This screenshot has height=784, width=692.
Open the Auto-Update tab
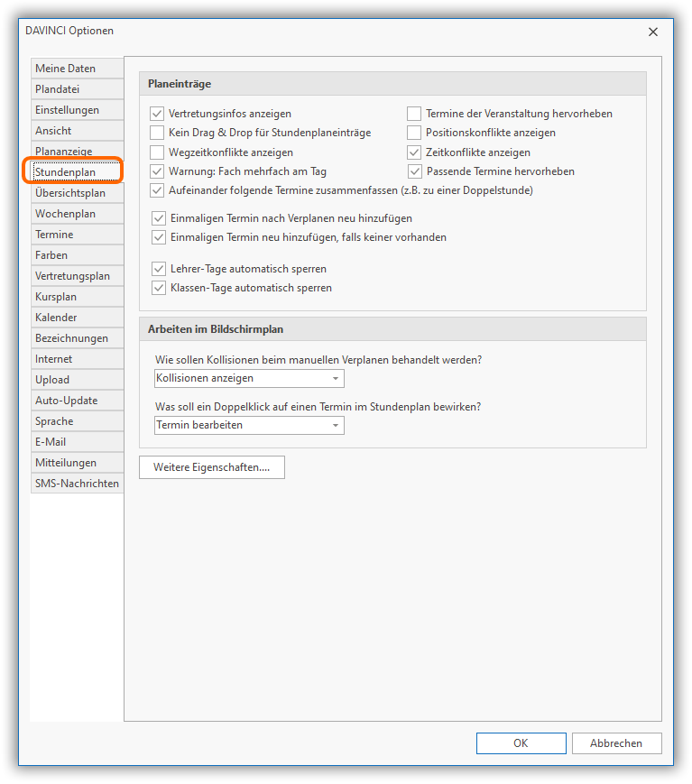pos(77,401)
